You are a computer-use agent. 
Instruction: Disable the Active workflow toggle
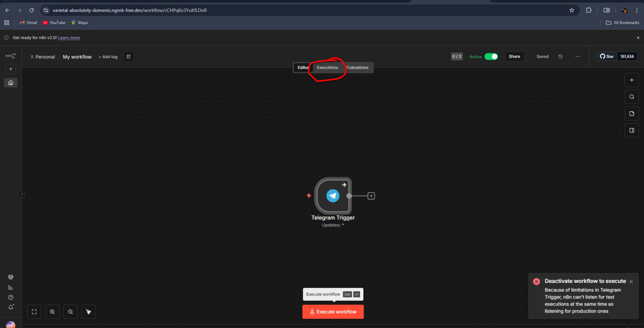tap(491, 57)
